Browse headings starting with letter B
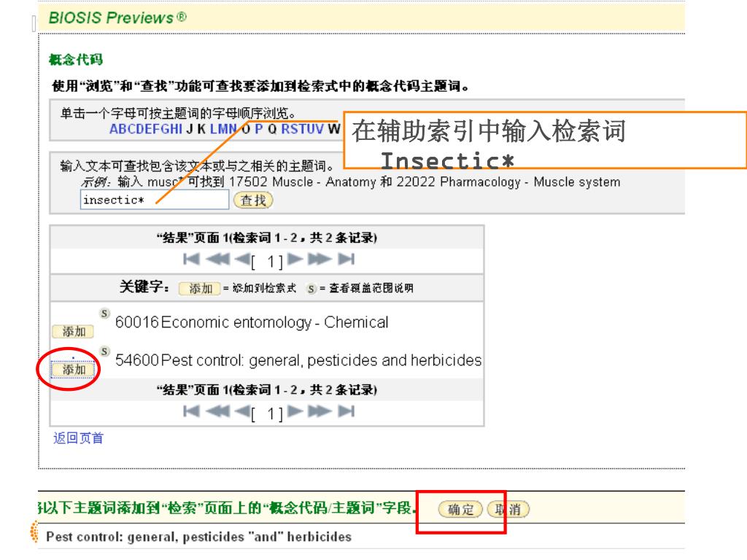 point(123,129)
